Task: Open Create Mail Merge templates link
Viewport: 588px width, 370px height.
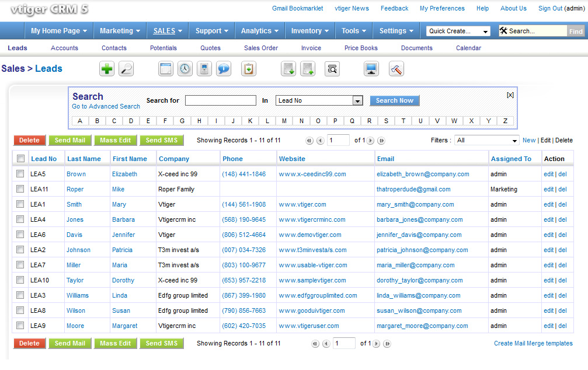Action: [x=533, y=343]
